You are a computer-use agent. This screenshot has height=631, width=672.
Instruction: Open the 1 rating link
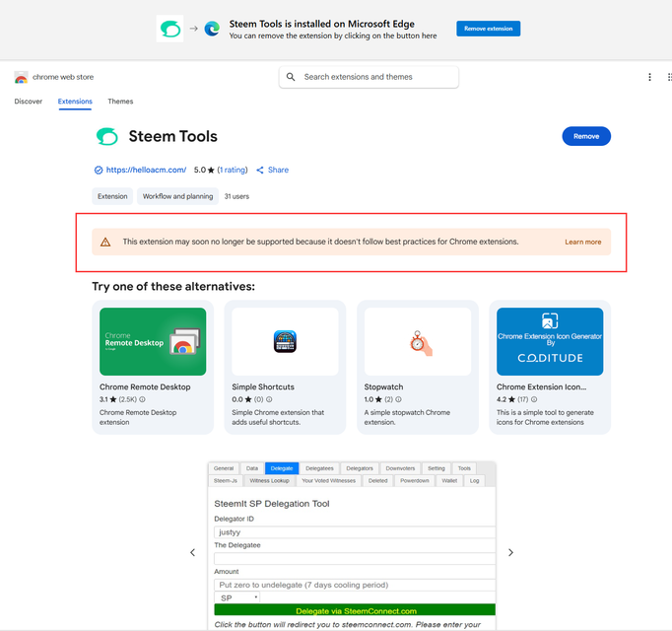pos(233,170)
